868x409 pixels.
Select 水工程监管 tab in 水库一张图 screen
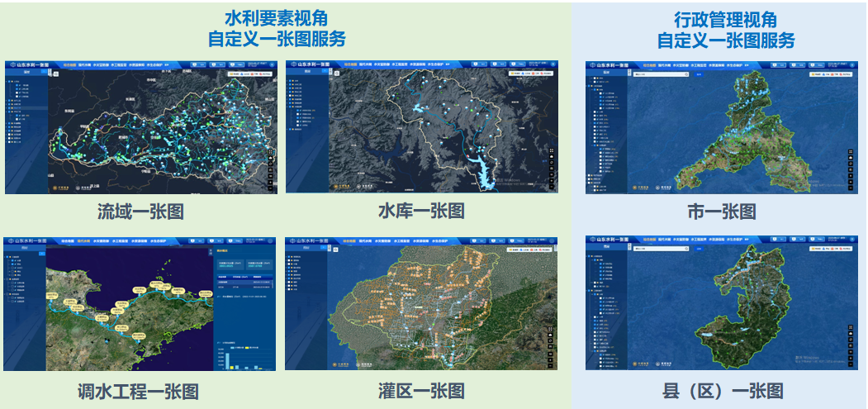(400, 64)
